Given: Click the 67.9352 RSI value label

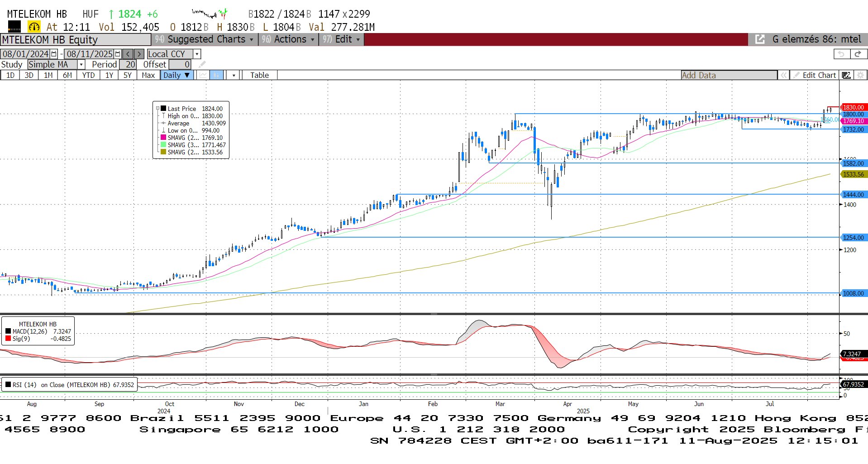Looking at the screenshot, I should (x=854, y=384).
